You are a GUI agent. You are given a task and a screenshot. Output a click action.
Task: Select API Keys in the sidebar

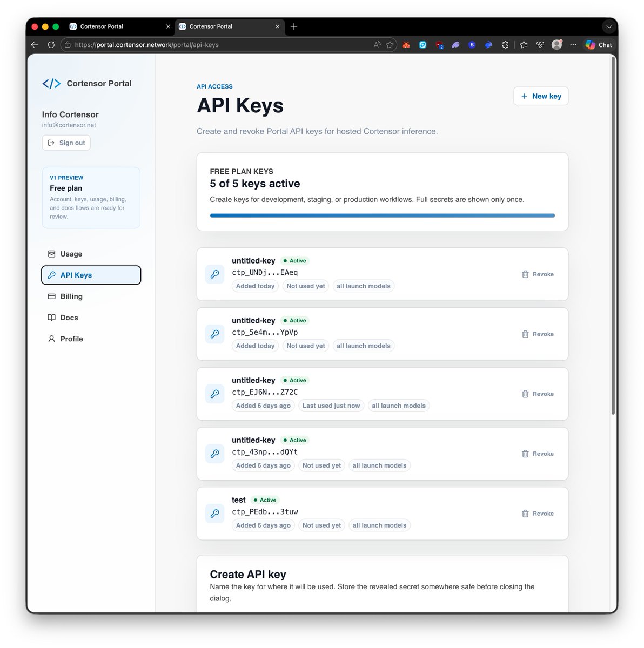coord(91,275)
